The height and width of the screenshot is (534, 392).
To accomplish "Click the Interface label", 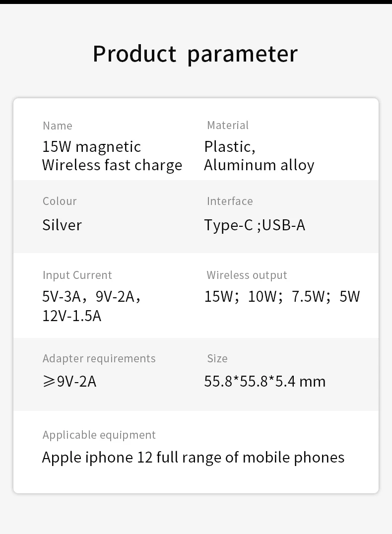I will pos(230,201).
